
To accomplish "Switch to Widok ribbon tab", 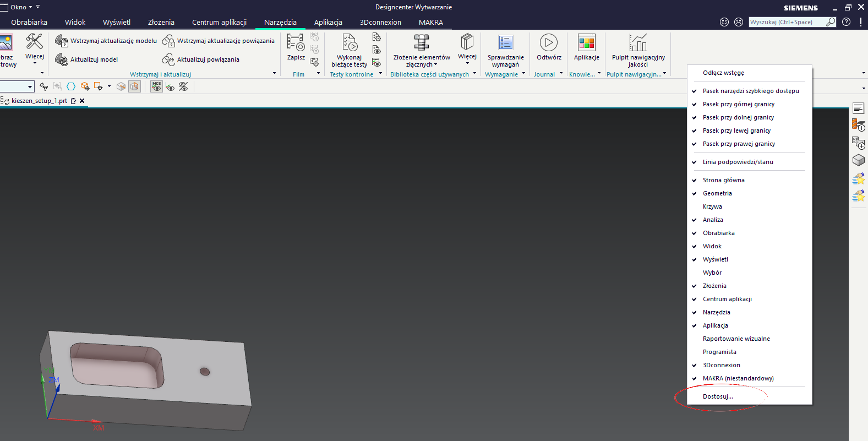I will pos(75,23).
